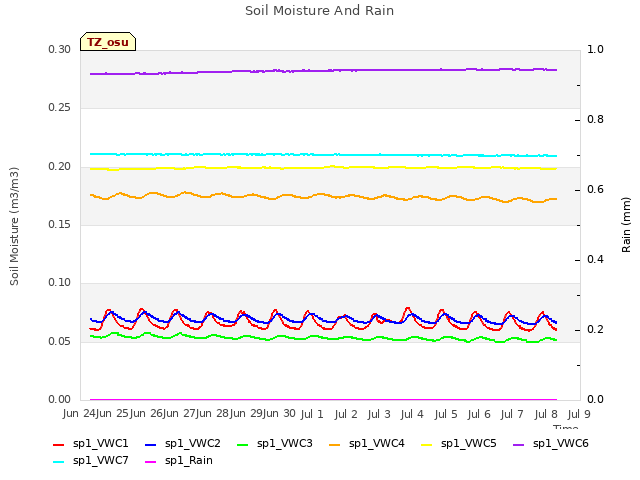Click the 0.30 soil moisture tick label
This screenshot has height=480, width=640.
pos(60,49)
